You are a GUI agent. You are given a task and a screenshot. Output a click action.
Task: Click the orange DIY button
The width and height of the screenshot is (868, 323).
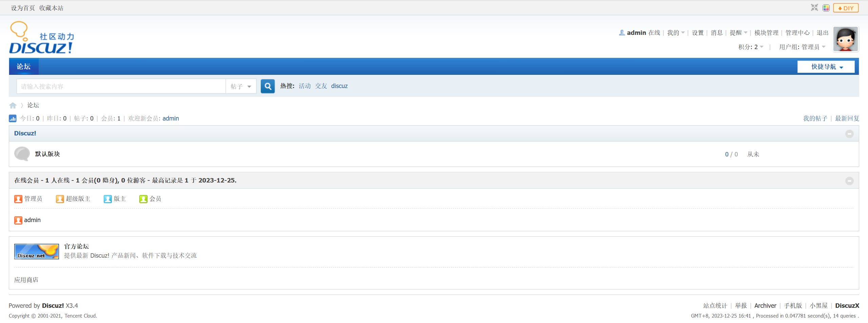[x=846, y=8]
